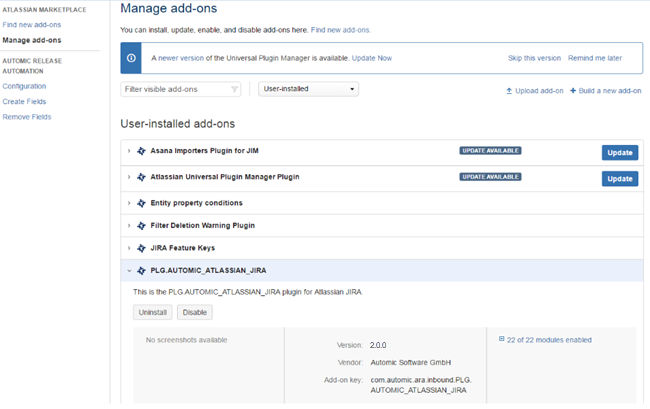The width and height of the screenshot is (650, 409).
Task: Click Update Available badge for Asana Importers
Action: point(490,151)
